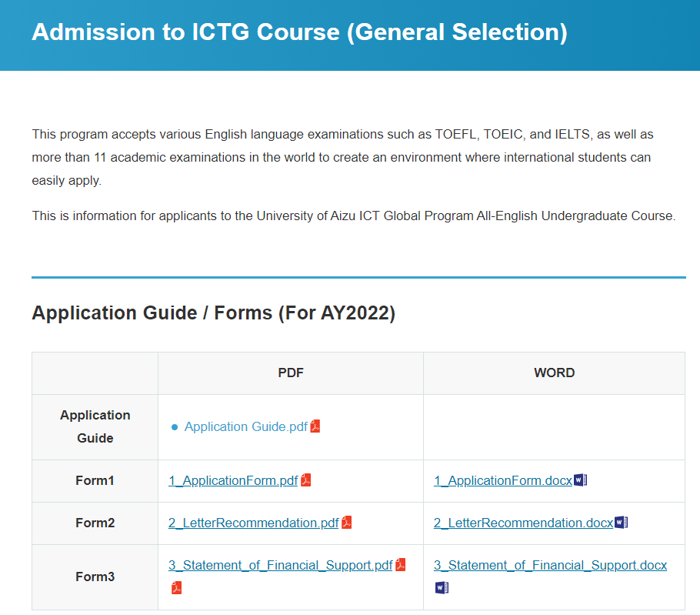Click the sentence about University of Aizu

[354, 216]
